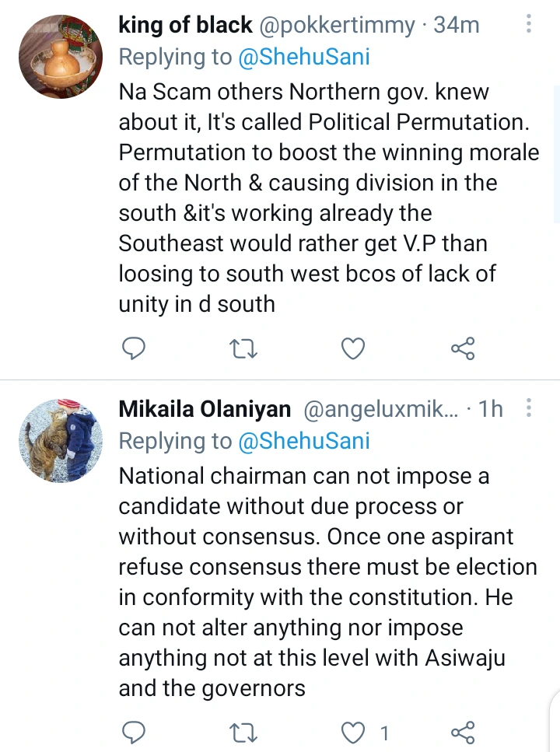Viewport: 560px width, 752px height.
Task: Reply to king of black's tweet
Action: pyautogui.click(x=135, y=350)
